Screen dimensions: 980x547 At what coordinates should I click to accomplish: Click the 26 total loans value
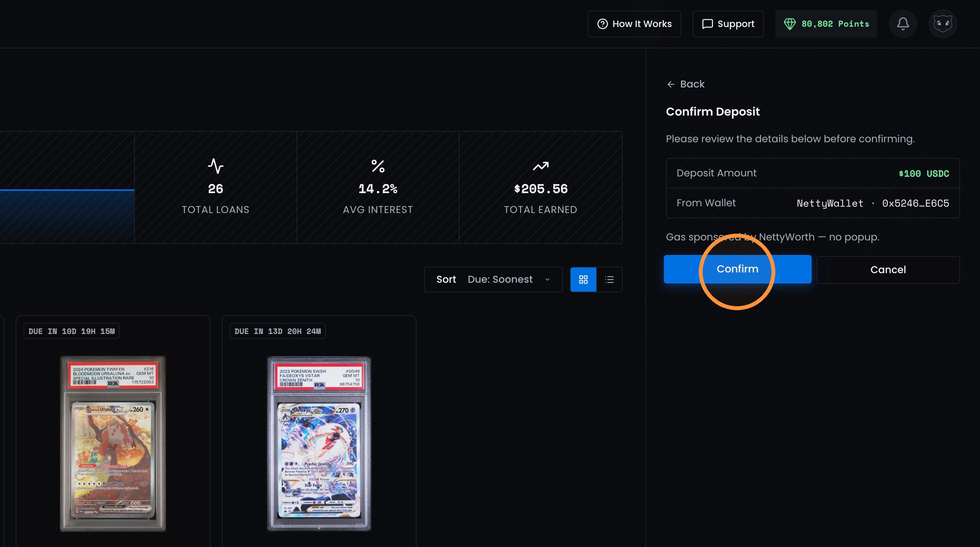point(215,189)
